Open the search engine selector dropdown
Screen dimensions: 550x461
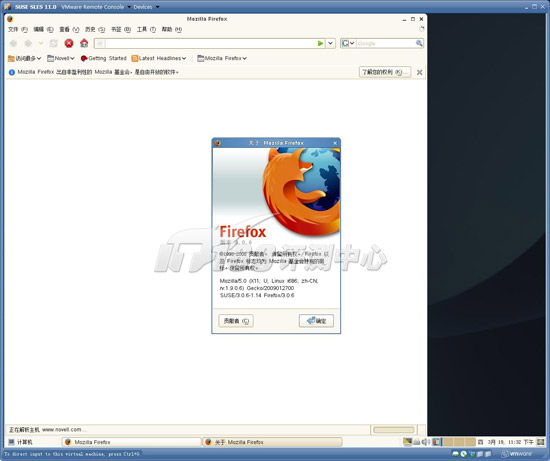click(x=348, y=43)
